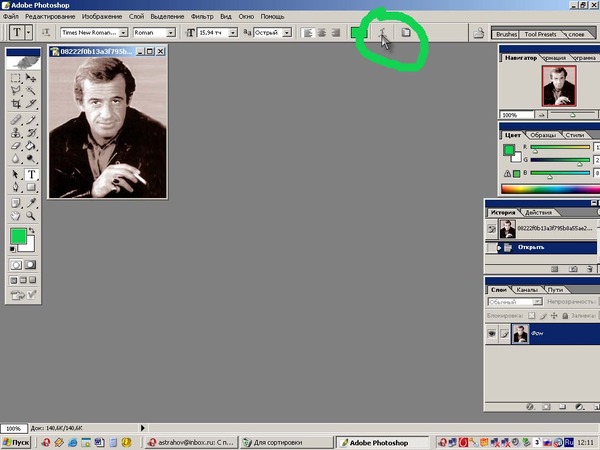Click add layer style icon in Layers panel
Viewport: 600px width, 450px height.
point(530,407)
